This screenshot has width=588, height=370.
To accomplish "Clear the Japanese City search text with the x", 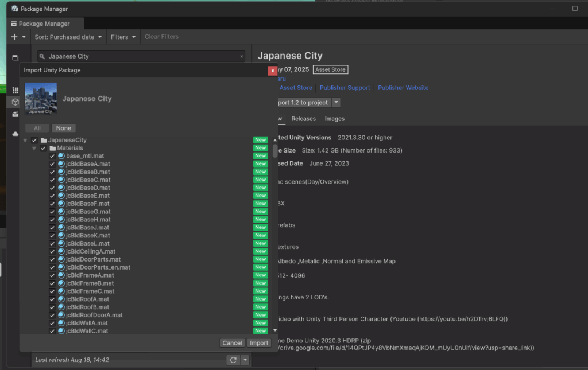I will click(x=242, y=57).
